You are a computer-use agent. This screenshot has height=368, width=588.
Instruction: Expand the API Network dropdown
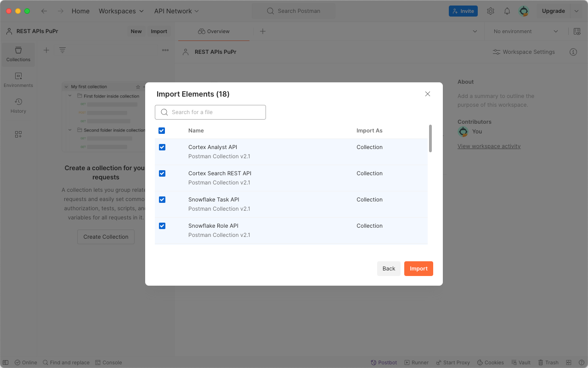point(176,11)
